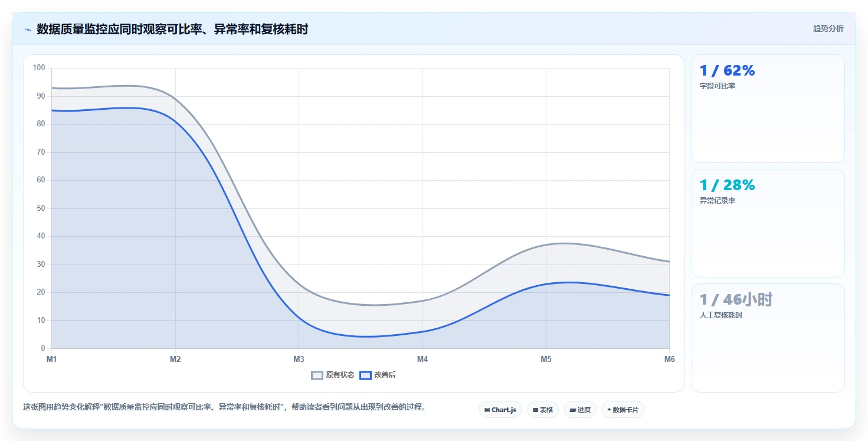Click the M3 axis label

click(299, 359)
